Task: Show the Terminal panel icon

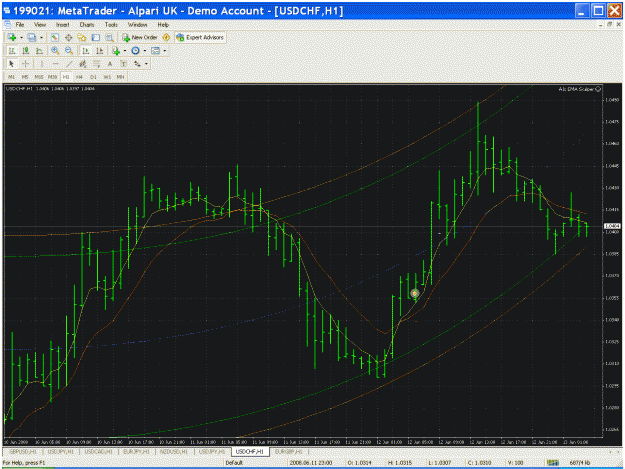Action: [96, 37]
